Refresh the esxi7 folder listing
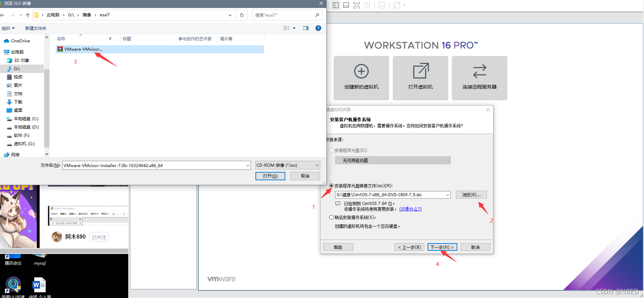The width and height of the screenshot is (644, 298). point(242,15)
